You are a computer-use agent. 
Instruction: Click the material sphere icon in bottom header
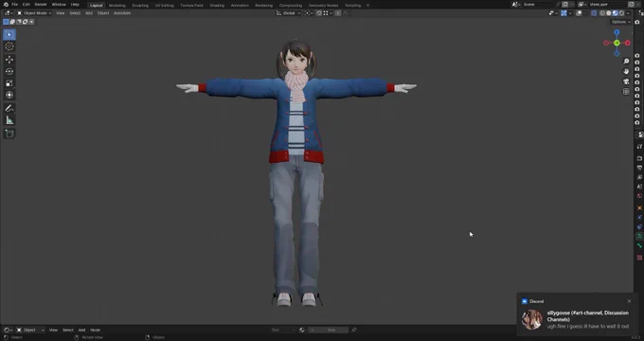[x=302, y=330]
